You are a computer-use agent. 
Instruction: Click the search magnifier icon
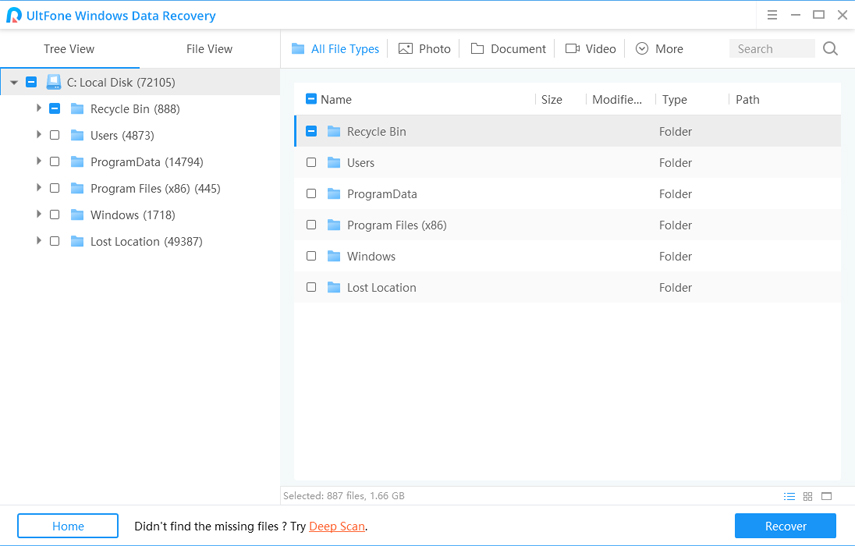[x=830, y=49]
